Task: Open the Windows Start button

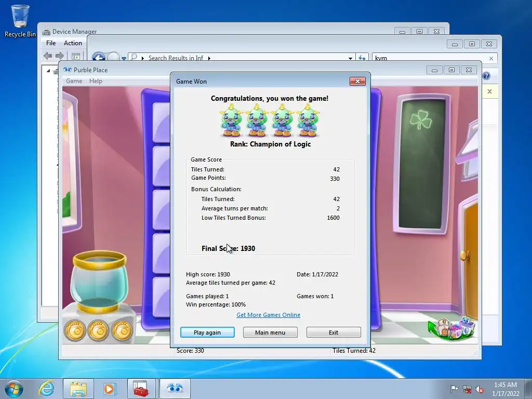Action: click(14, 389)
